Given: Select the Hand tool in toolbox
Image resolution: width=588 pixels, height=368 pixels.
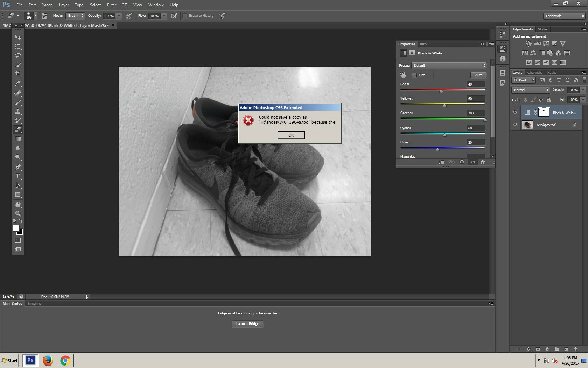Looking at the screenshot, I should coord(18,205).
